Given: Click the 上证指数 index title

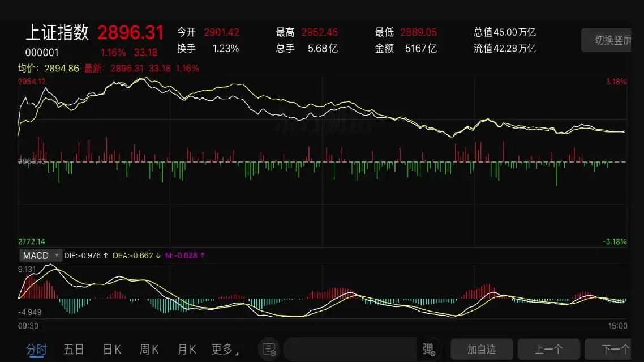Looking at the screenshot, I should (57, 32).
